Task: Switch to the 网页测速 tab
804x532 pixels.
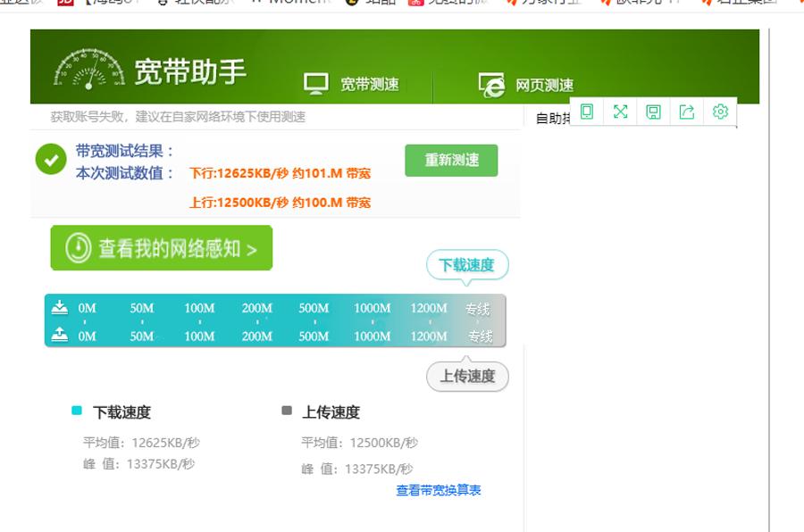Action: 545,82
